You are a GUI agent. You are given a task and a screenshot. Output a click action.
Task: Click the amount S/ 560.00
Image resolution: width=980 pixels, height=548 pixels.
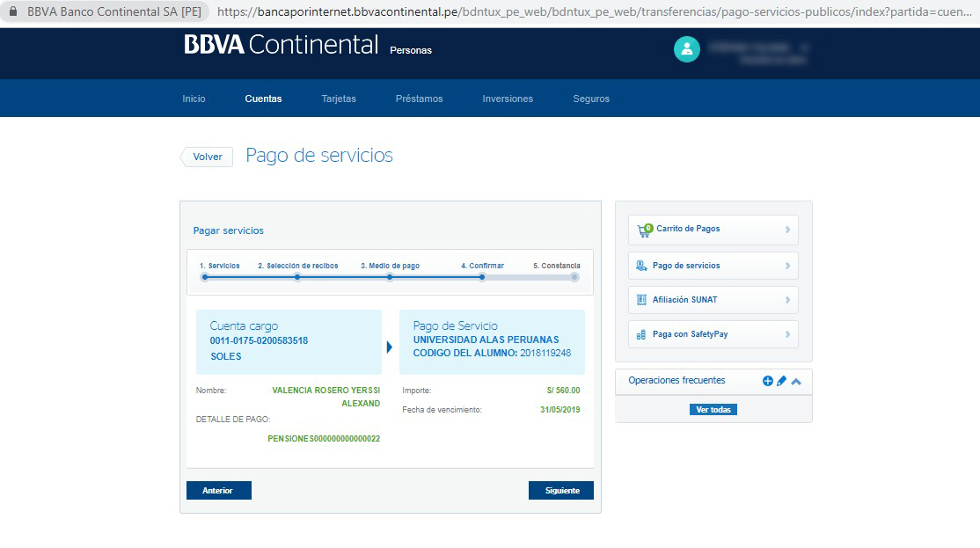563,391
